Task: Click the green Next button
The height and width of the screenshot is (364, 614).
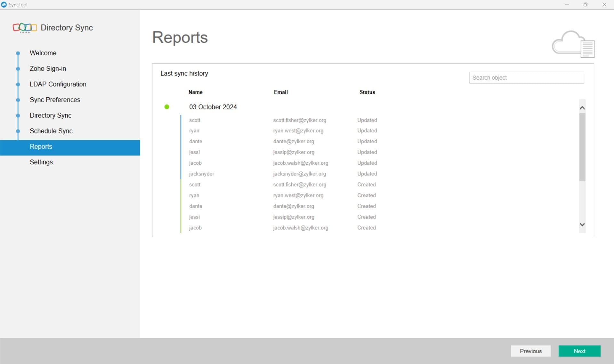Action: coord(579,351)
